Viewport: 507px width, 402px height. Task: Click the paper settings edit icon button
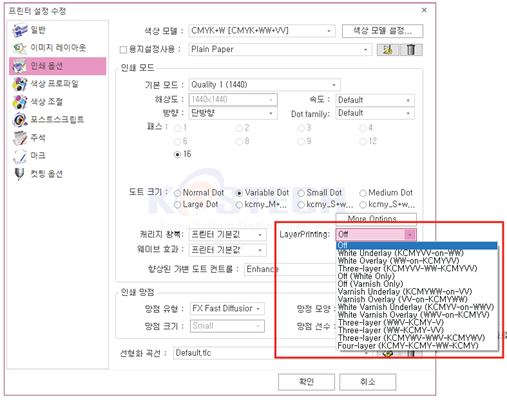tap(388, 50)
